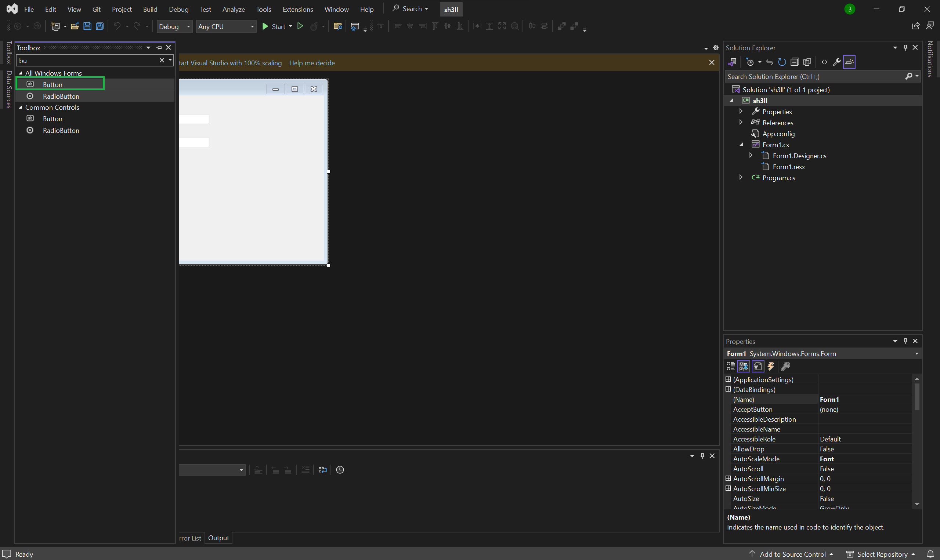Screen dimensions: 940x560
Task: Click the Save icon in the main toolbar
Action: coord(87,26)
